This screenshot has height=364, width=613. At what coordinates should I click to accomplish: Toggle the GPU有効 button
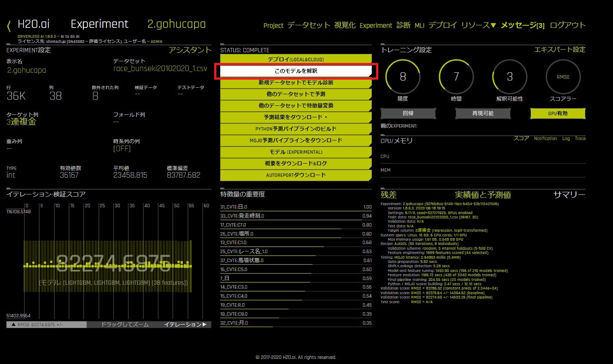point(557,113)
